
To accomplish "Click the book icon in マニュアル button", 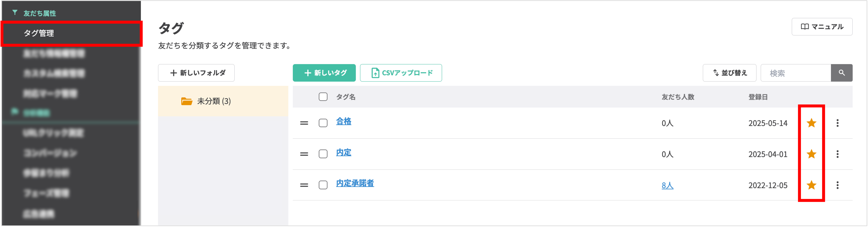I will [x=805, y=26].
